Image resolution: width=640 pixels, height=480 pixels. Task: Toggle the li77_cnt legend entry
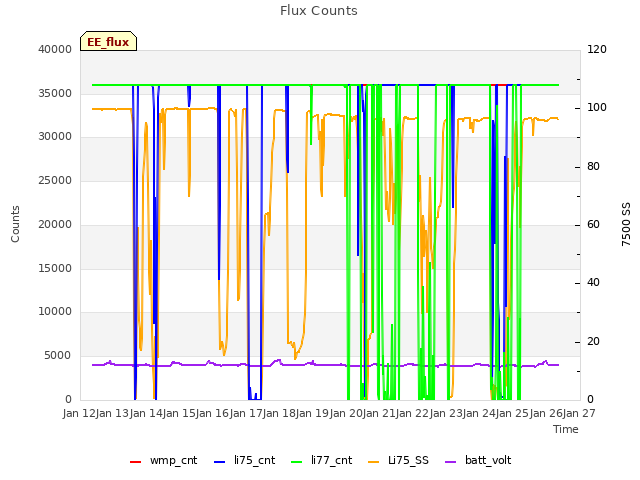pos(322,460)
